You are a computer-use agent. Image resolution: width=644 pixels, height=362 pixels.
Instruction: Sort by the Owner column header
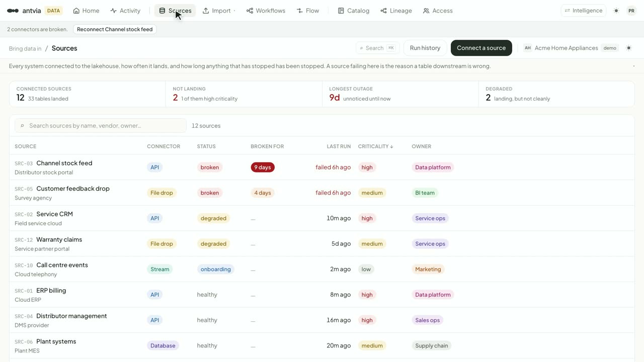[x=422, y=146]
